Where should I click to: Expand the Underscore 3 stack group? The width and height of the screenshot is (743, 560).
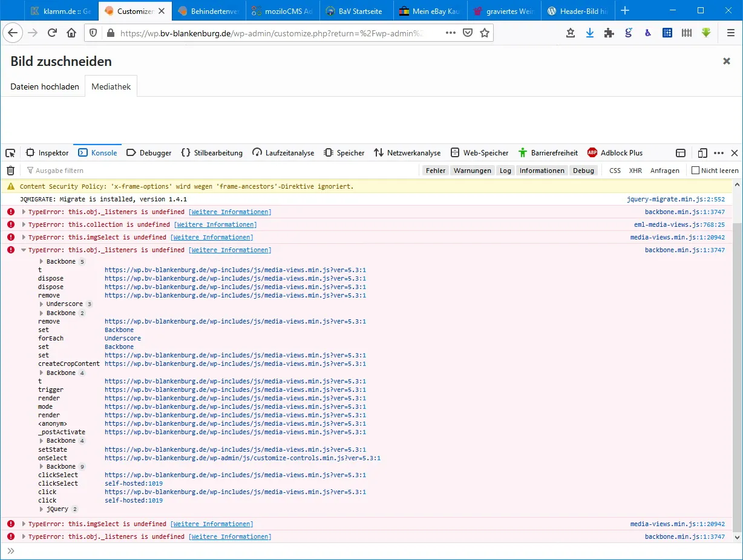[42, 304]
